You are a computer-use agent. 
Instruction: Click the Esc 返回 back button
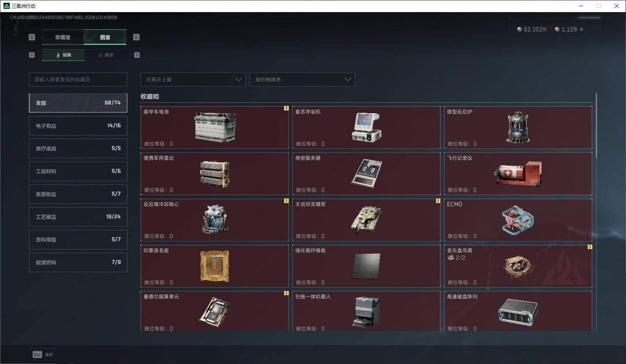pyautogui.click(x=43, y=355)
